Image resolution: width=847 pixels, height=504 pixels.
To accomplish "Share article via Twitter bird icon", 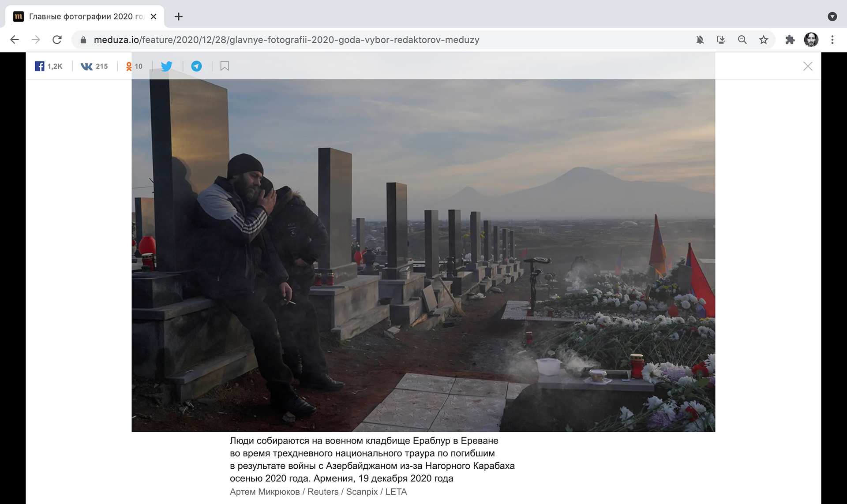I will coord(167,66).
